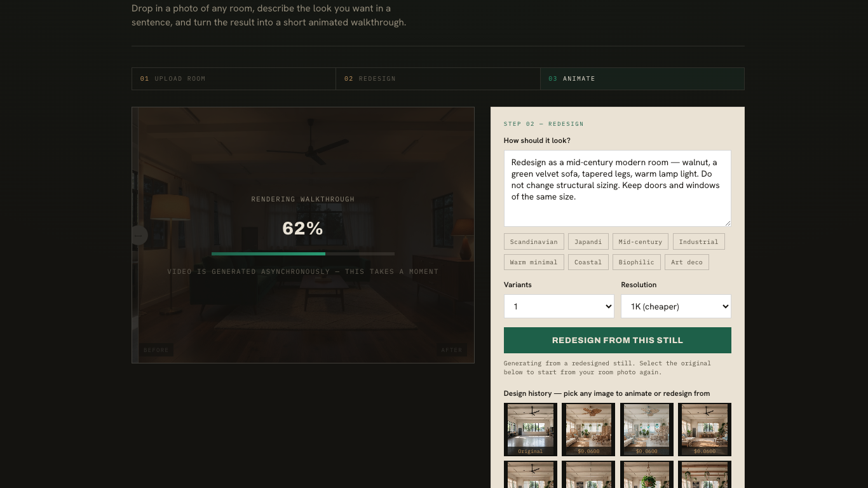Click the 'Resolution' field label
Image resolution: width=868 pixels, height=488 pixels.
click(x=639, y=285)
